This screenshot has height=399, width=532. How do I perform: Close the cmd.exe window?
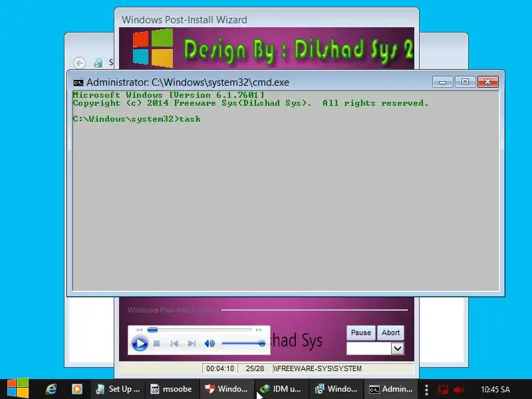click(x=488, y=82)
